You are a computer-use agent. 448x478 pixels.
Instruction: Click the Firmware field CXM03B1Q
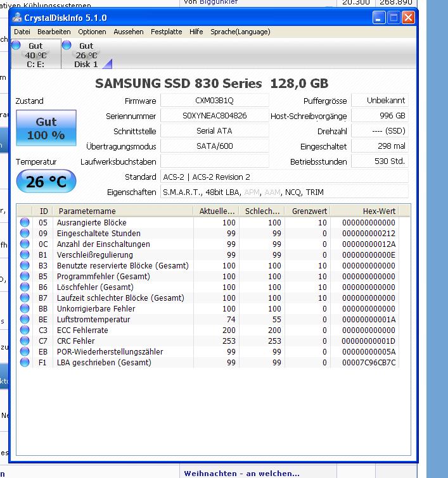pos(215,100)
